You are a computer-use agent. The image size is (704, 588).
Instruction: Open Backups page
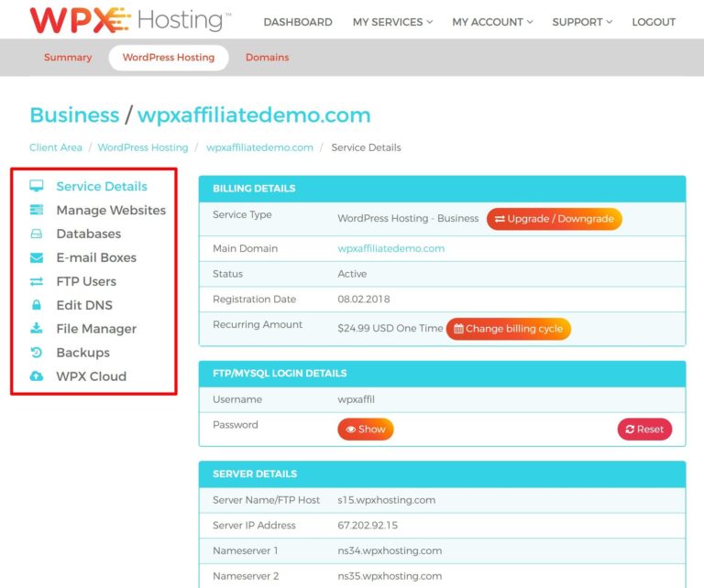pyautogui.click(x=82, y=353)
